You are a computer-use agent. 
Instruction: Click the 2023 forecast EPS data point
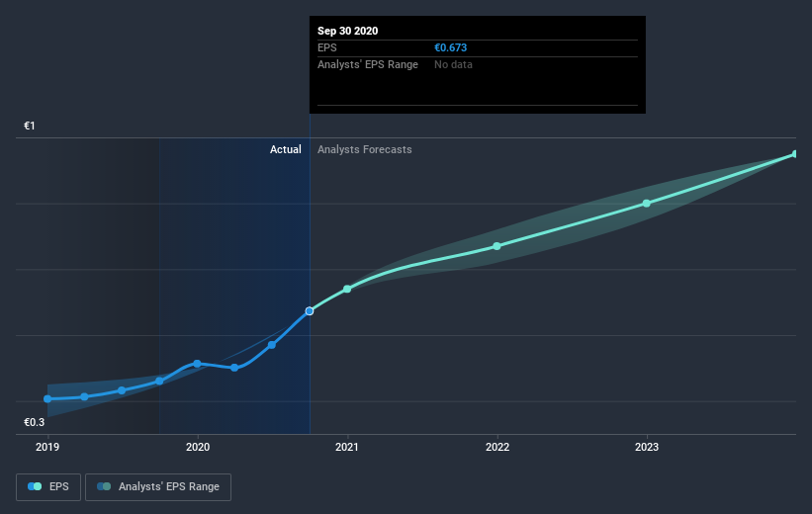click(646, 204)
